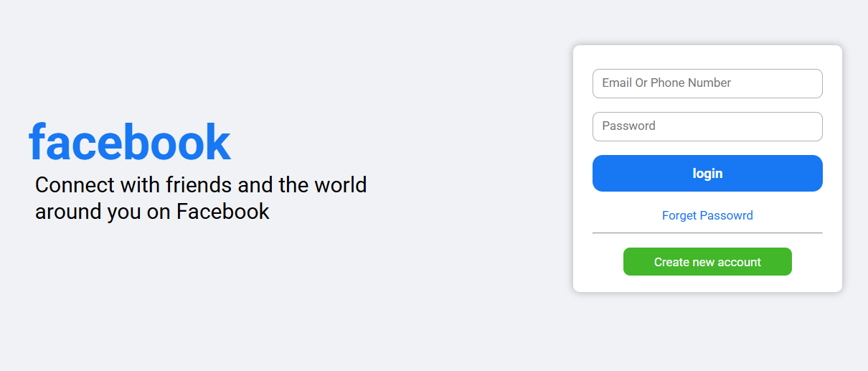
Task: Click the word 'account' on the green button
Action: point(736,262)
